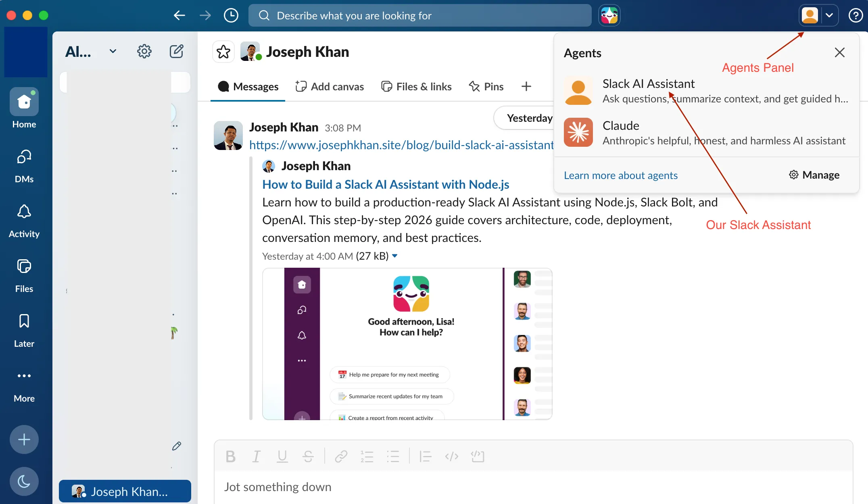Toggle italic formatting
Image resolution: width=868 pixels, height=504 pixels.
click(x=257, y=456)
